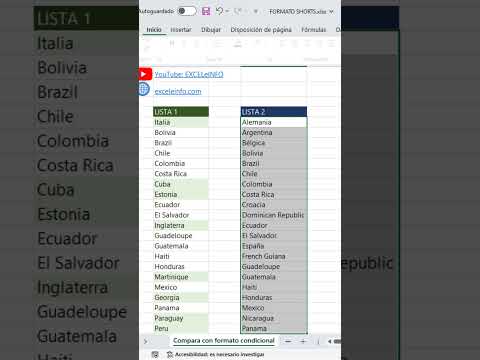Screen dimensions: 480x360
Task: Select Nicaragua in Lista 2
Action: point(274,318)
